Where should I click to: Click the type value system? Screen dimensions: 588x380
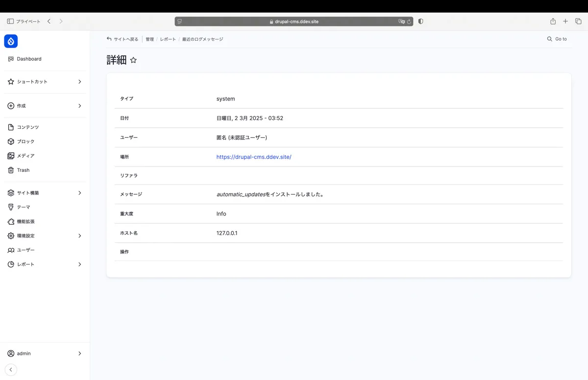[x=226, y=99]
